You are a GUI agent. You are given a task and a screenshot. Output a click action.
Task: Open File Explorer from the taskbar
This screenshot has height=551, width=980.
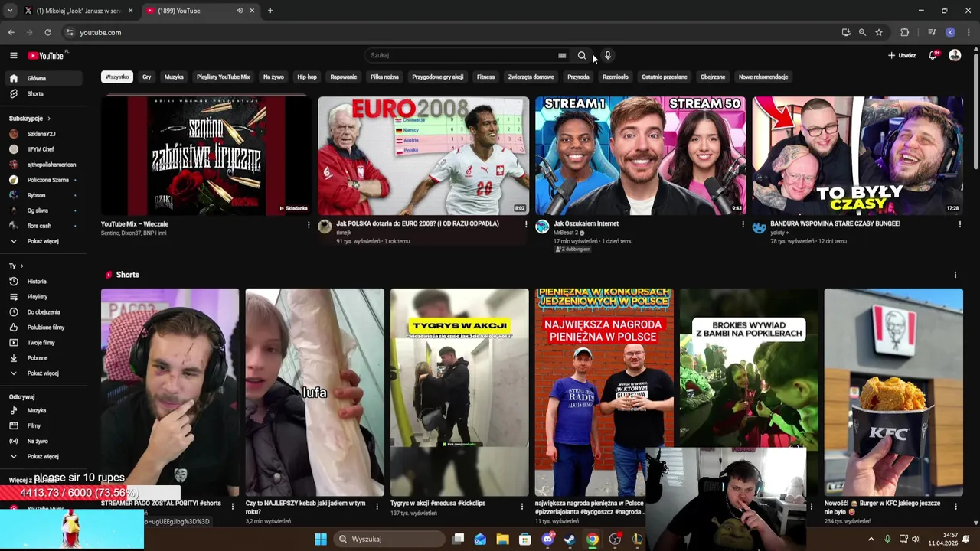[502, 539]
